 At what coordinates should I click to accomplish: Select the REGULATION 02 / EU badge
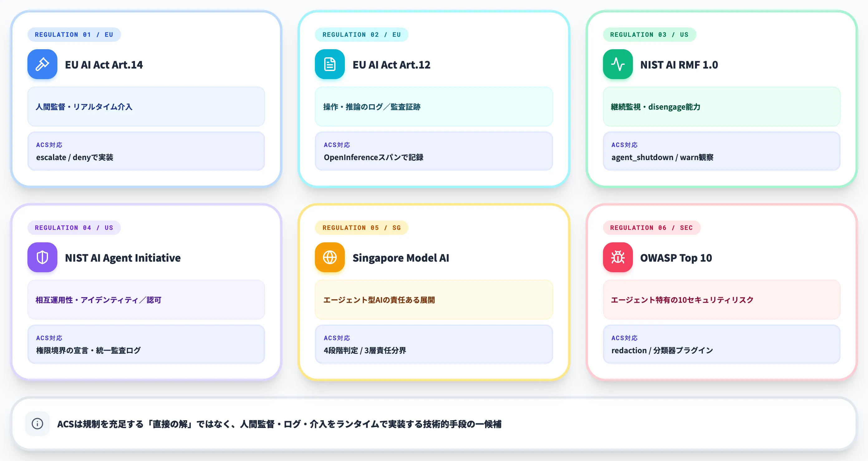(x=362, y=35)
